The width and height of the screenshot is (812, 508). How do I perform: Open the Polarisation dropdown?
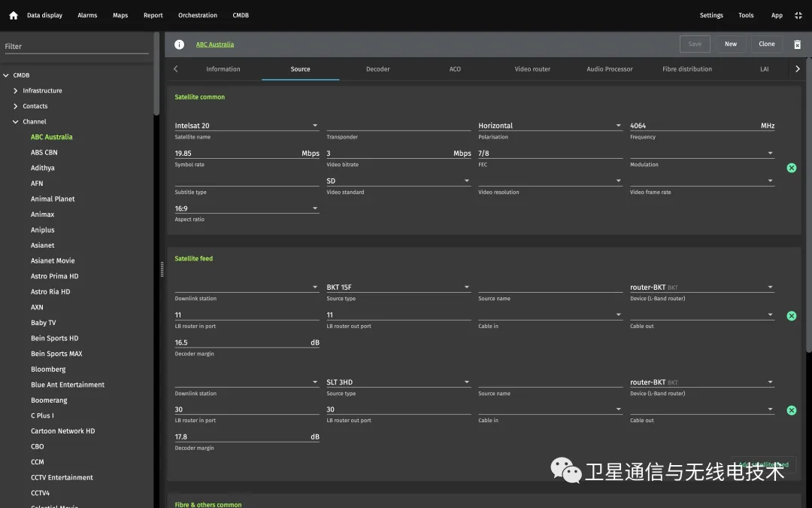click(550, 126)
